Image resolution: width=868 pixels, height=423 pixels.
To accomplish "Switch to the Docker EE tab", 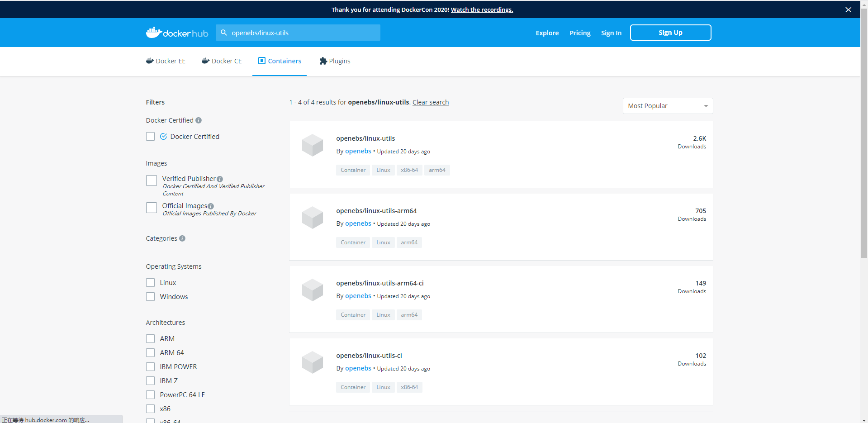I will (166, 61).
